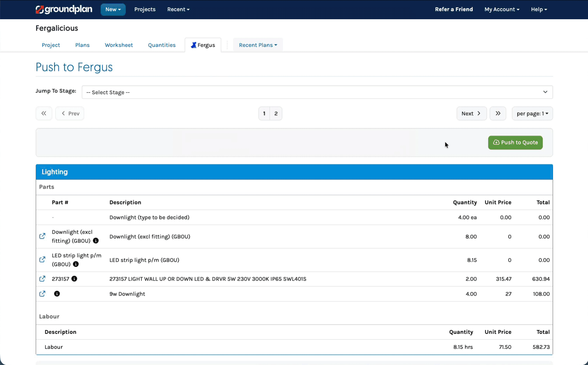Image resolution: width=588 pixels, height=365 pixels.
Task: Open external link for LED strip light part
Action: click(x=42, y=260)
